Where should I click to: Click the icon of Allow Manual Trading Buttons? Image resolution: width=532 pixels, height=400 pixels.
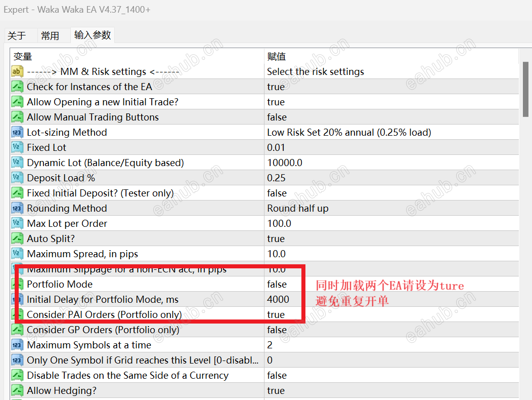17,117
